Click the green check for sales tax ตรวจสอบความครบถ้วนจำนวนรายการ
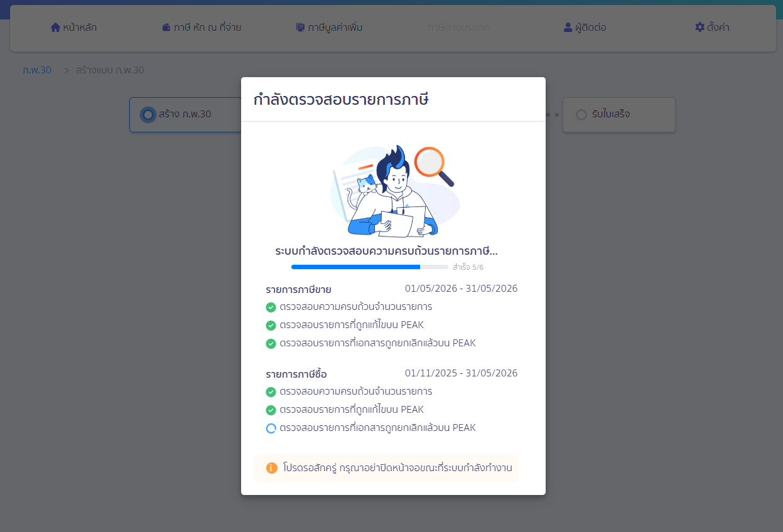Screen dimensions: 783x532 coord(271,307)
